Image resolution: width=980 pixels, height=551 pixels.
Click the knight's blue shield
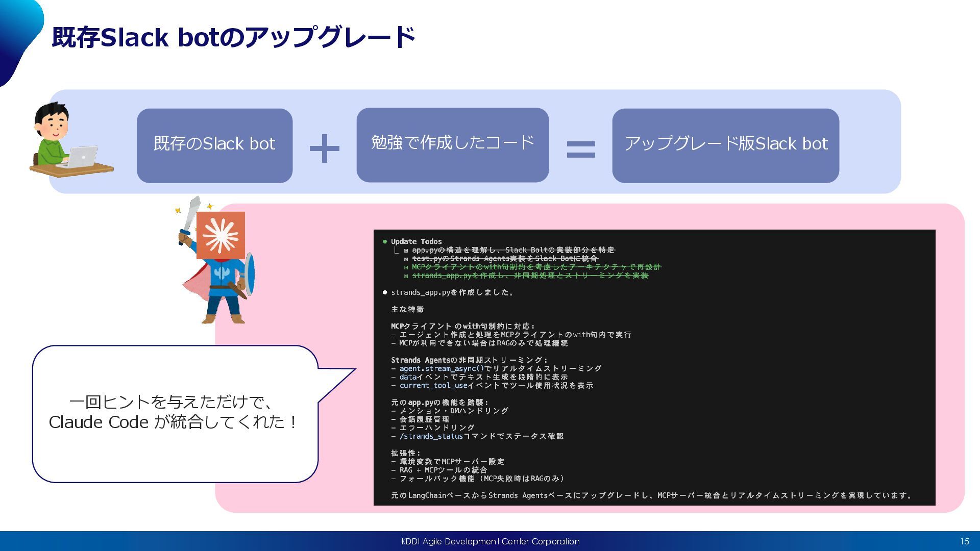pyautogui.click(x=250, y=272)
